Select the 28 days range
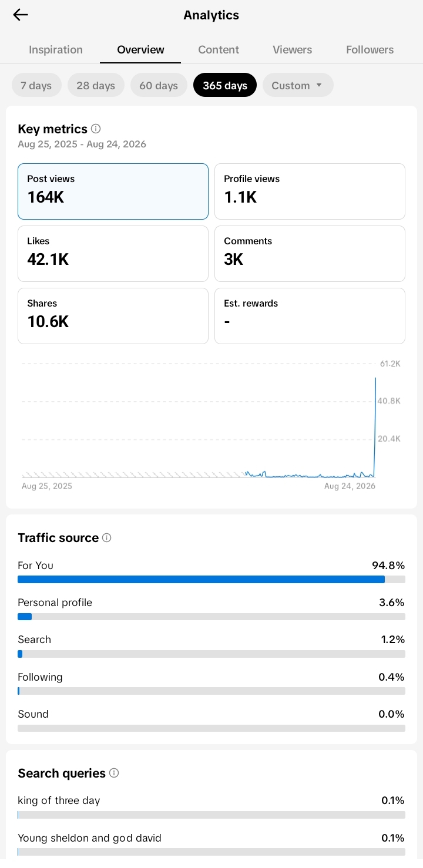The image size is (423, 868). pos(96,85)
